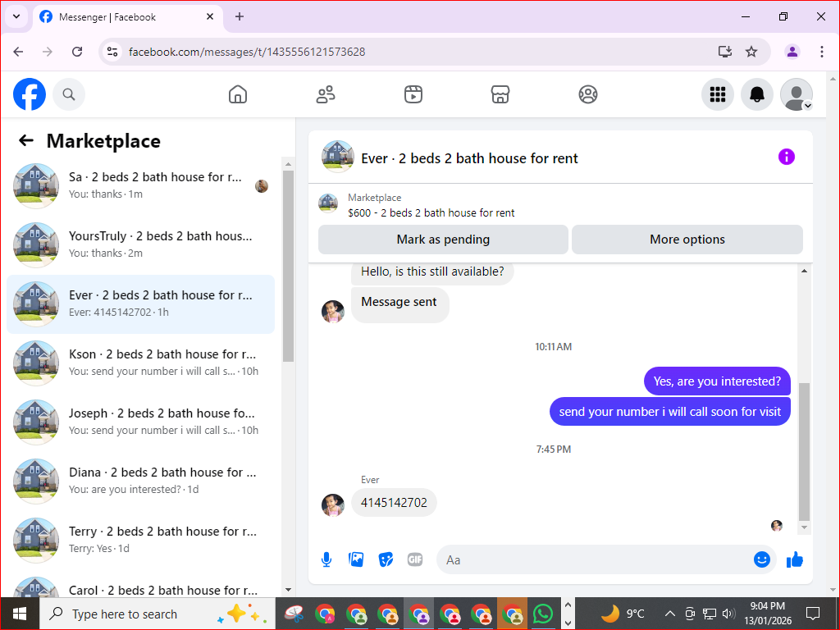Select Messenger | Facebook tab
This screenshot has width=840, height=630.
tap(127, 17)
